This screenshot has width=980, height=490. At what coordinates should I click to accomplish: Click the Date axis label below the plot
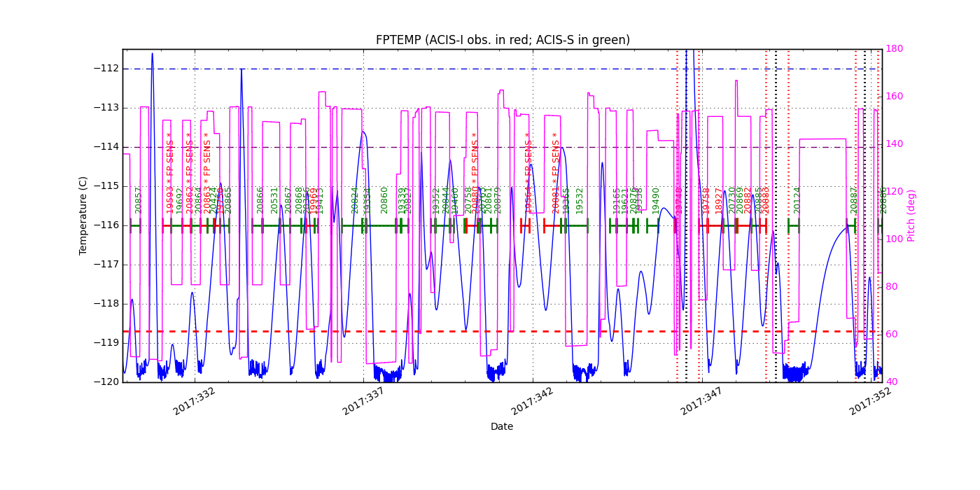(503, 426)
